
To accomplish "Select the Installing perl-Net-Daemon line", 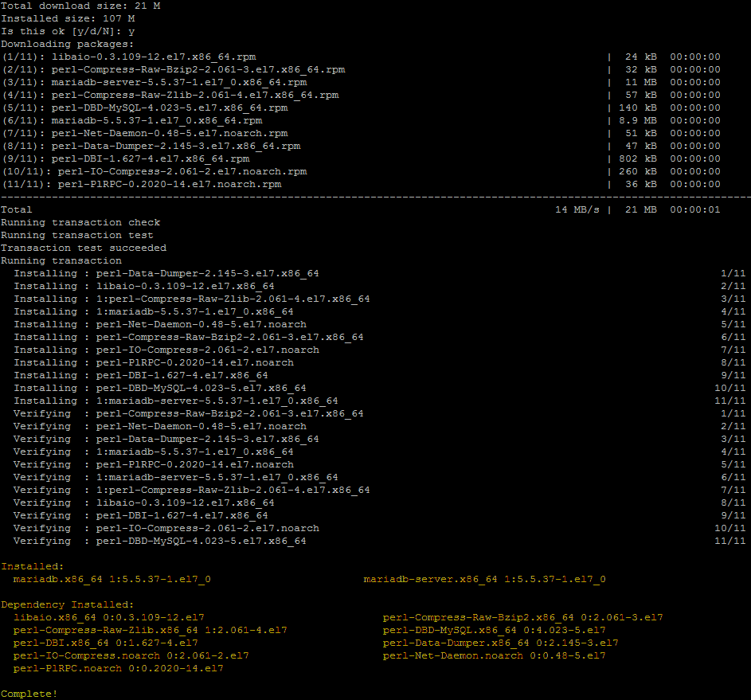I will point(379,325).
